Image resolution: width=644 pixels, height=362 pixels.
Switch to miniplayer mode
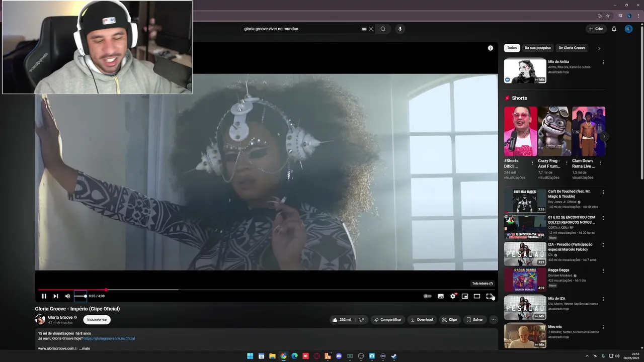click(x=465, y=296)
